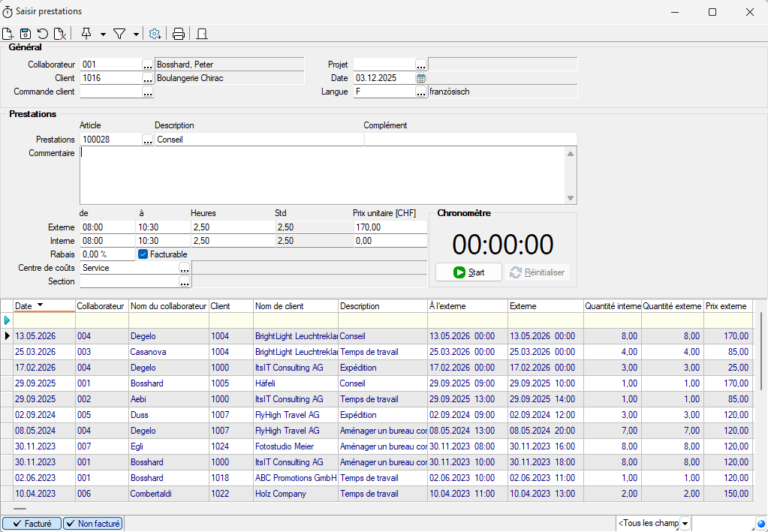The width and height of the screenshot is (768, 532).
Task: Click the filter funnel icon
Action: pyautogui.click(x=119, y=34)
